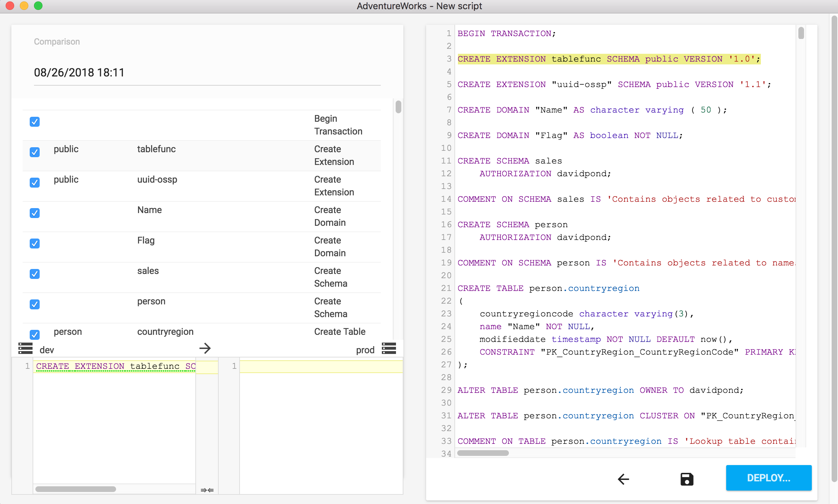
Task: Select the tablefunc row name
Action: pyautogui.click(x=156, y=149)
